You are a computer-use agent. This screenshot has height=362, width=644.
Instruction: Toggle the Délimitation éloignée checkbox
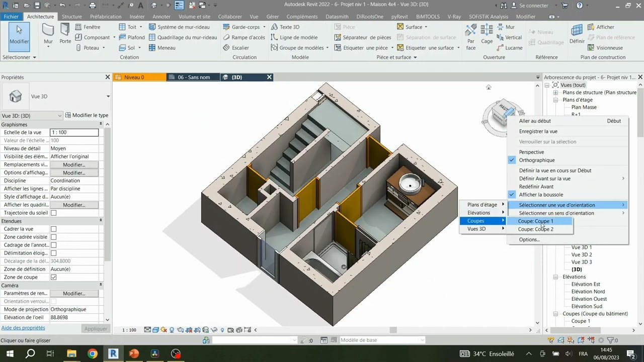pos(53,253)
